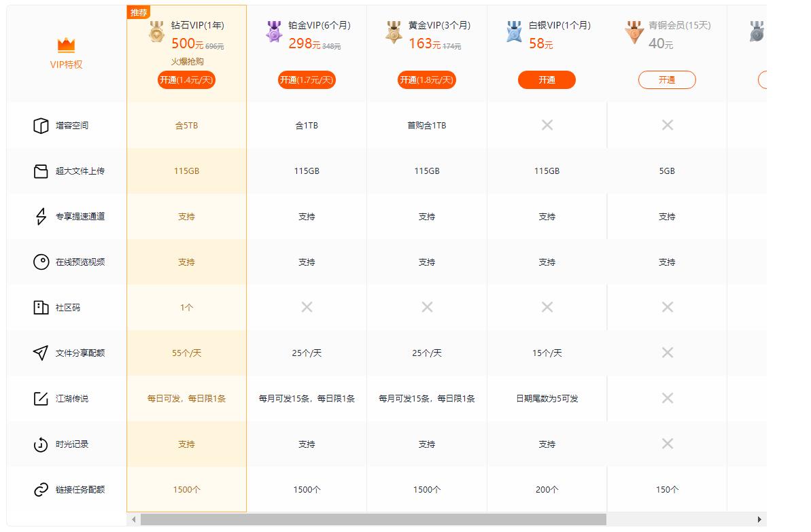The image size is (811, 532).
Task: Open the 铂金VIP 开通(1.7元/天) button
Action: (307, 79)
